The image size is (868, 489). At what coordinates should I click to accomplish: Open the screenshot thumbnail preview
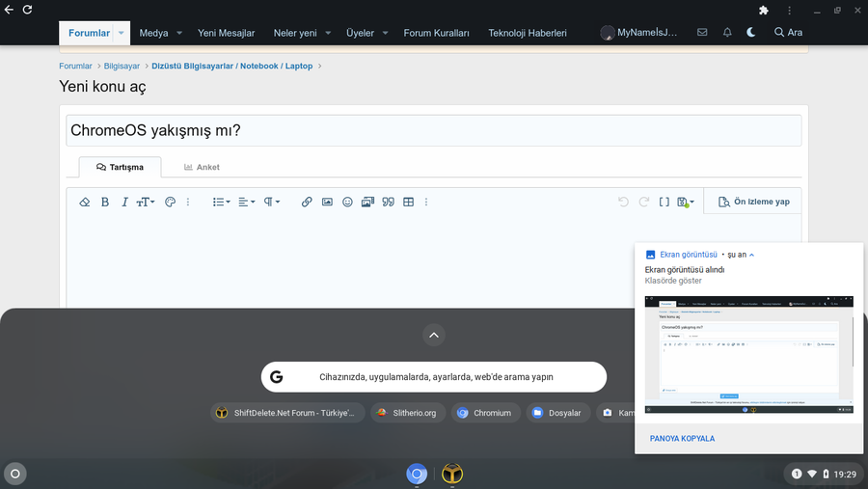point(749,354)
